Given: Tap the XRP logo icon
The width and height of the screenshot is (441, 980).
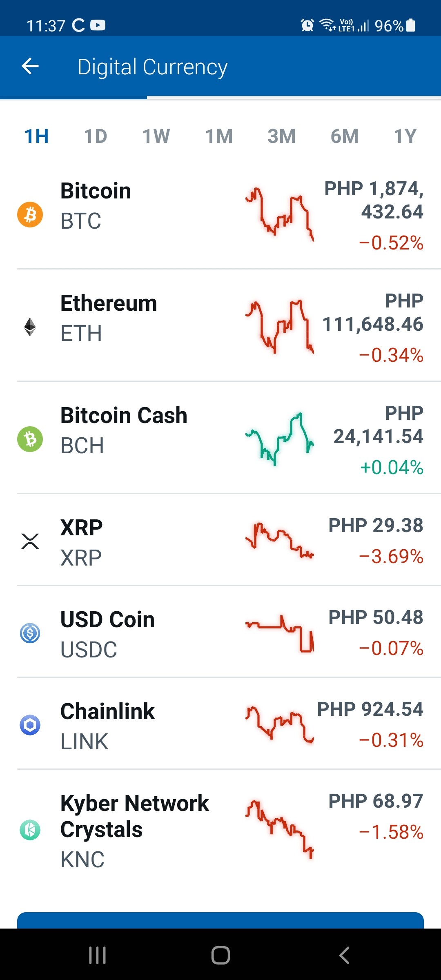Looking at the screenshot, I should (x=30, y=541).
